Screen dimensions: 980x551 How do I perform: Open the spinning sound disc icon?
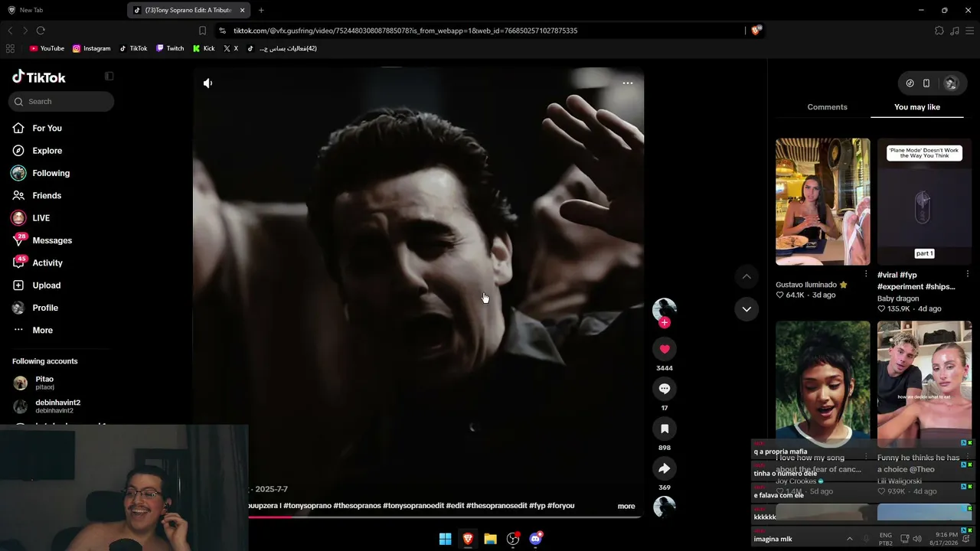pos(665,507)
